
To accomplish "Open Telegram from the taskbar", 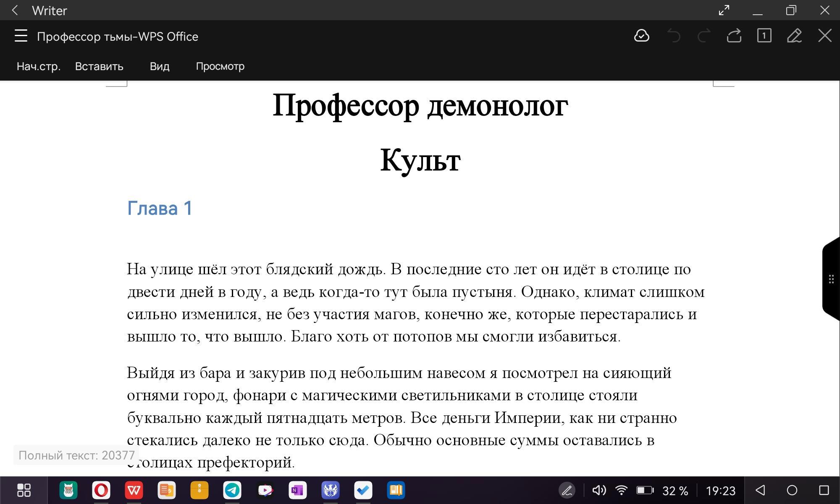I will coord(232,490).
